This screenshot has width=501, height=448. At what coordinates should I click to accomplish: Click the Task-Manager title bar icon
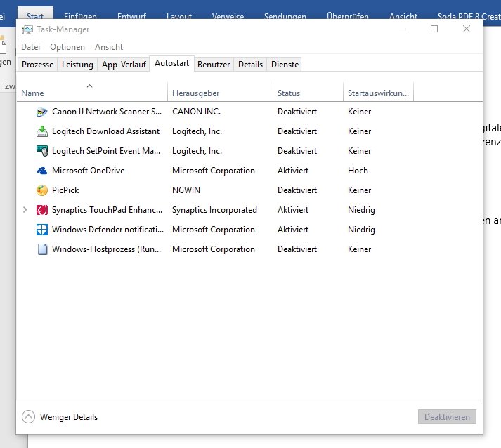(27, 29)
